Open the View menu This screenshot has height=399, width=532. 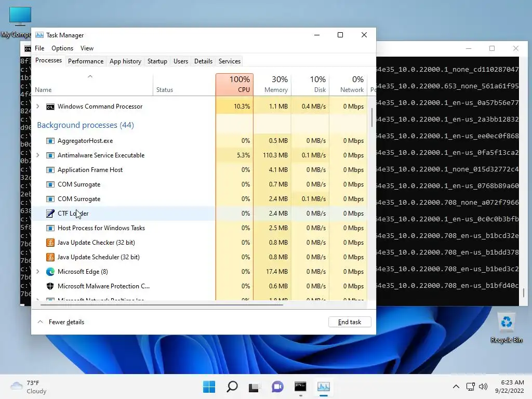(x=87, y=48)
